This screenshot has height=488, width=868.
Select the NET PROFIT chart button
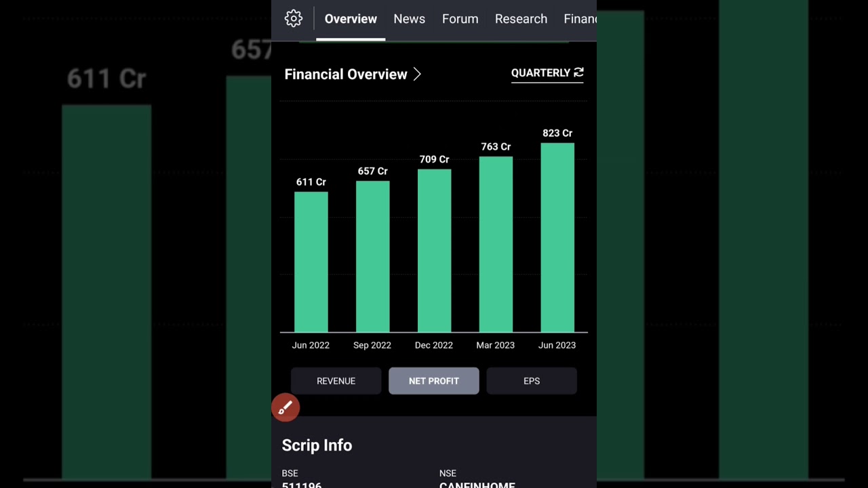434,381
